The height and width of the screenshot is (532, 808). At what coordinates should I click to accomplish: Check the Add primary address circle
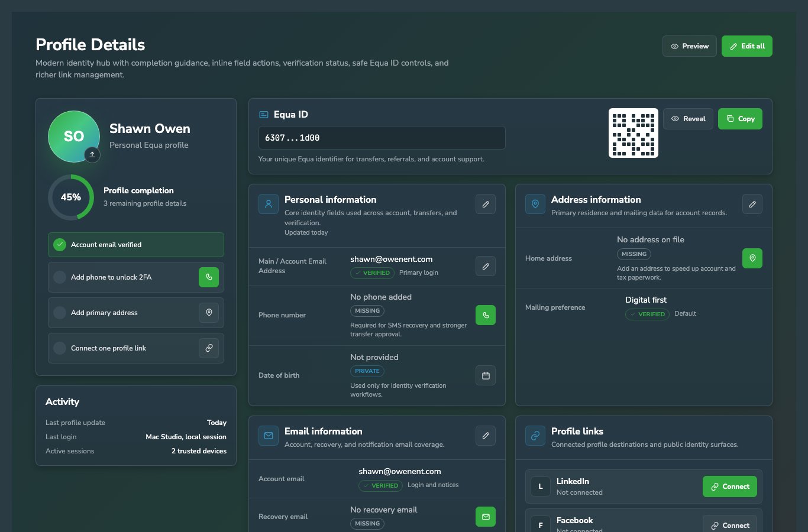click(x=60, y=313)
